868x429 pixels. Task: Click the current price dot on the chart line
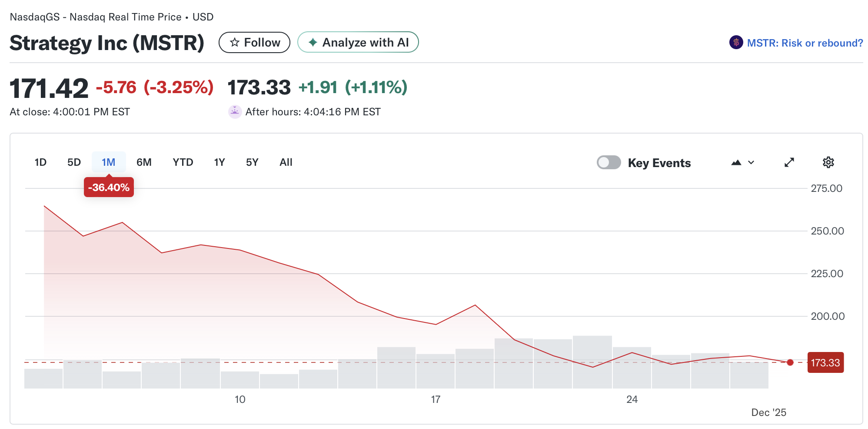[x=790, y=362]
